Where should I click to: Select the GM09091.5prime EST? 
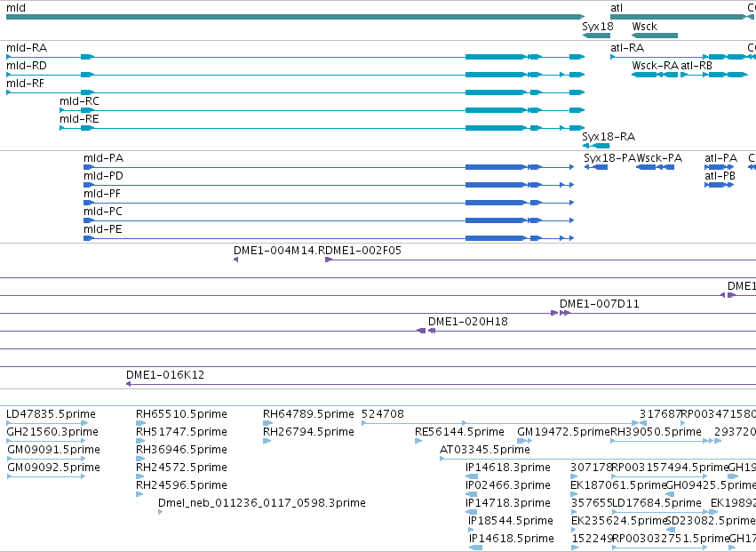click(x=46, y=459)
